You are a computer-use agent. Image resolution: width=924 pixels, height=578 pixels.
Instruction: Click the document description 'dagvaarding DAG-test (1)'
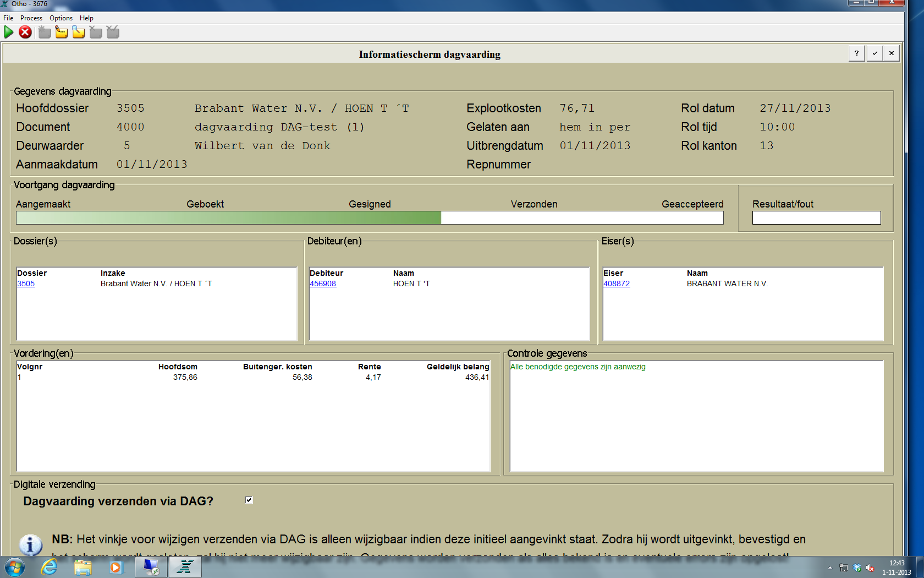pos(279,127)
